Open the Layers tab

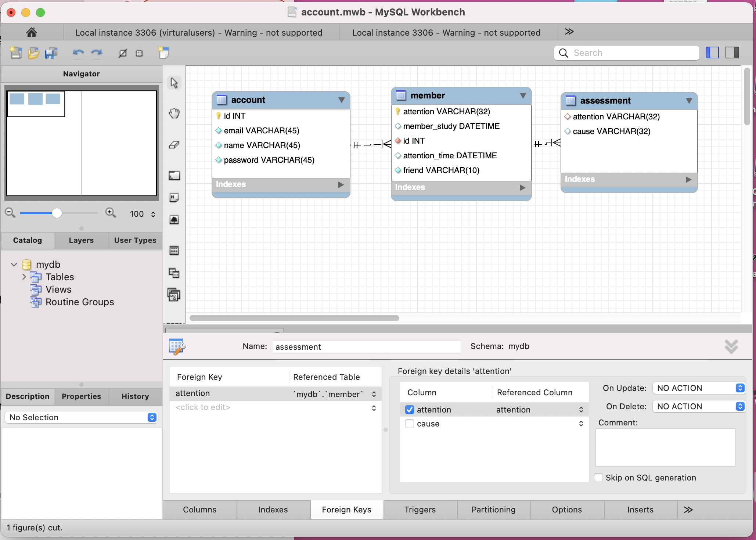click(x=81, y=240)
